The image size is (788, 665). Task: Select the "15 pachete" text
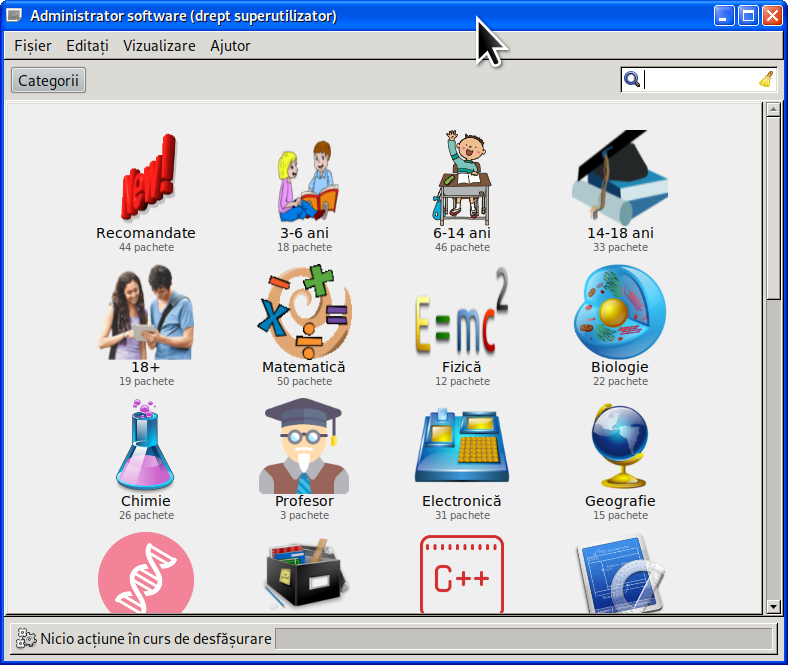point(620,515)
